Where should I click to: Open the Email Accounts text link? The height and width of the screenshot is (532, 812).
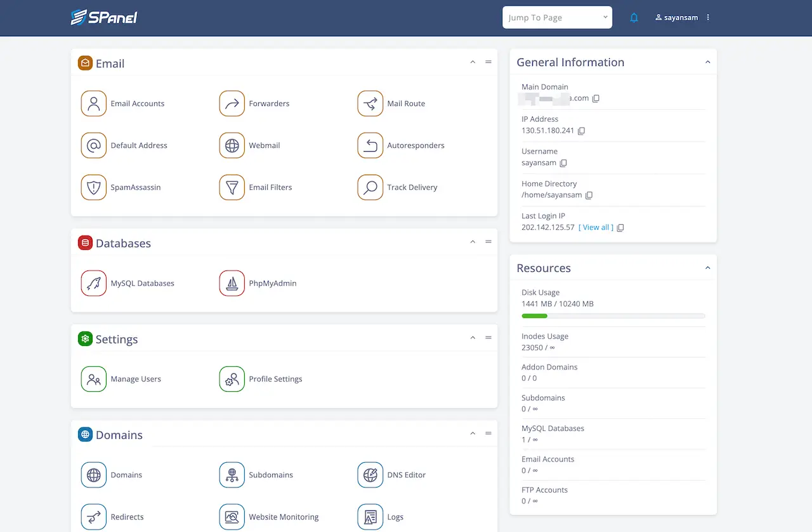(138, 103)
